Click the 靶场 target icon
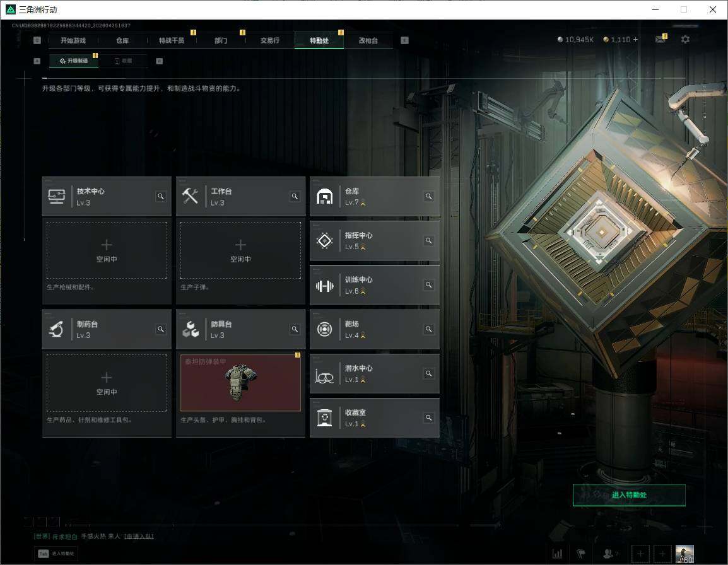The width and height of the screenshot is (728, 565). coord(324,329)
